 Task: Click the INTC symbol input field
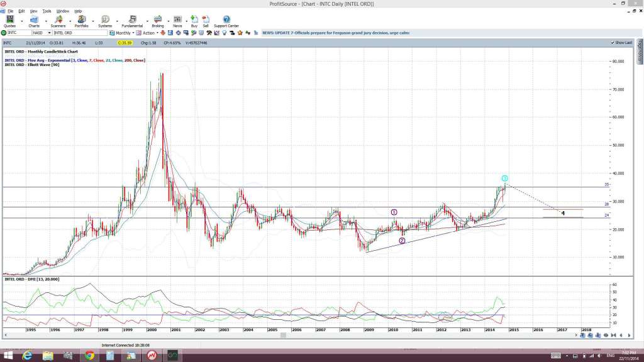(19, 33)
